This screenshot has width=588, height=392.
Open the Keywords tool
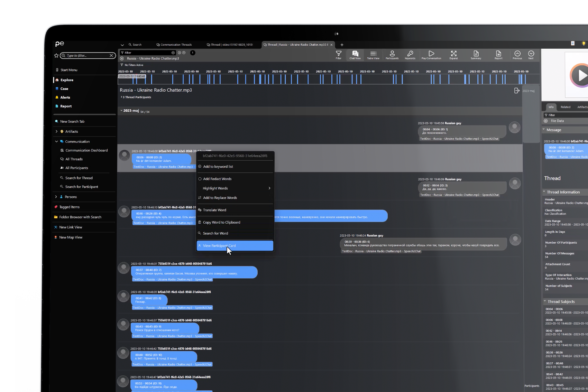pos(410,55)
